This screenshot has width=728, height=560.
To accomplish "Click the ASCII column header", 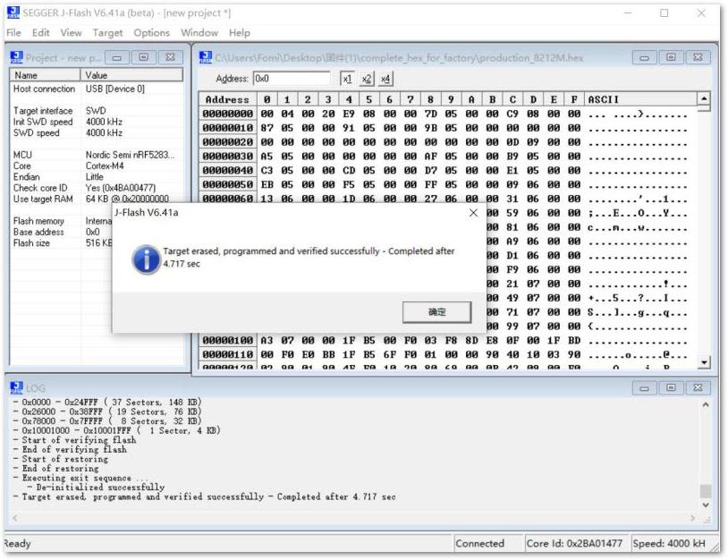I will 640,99.
